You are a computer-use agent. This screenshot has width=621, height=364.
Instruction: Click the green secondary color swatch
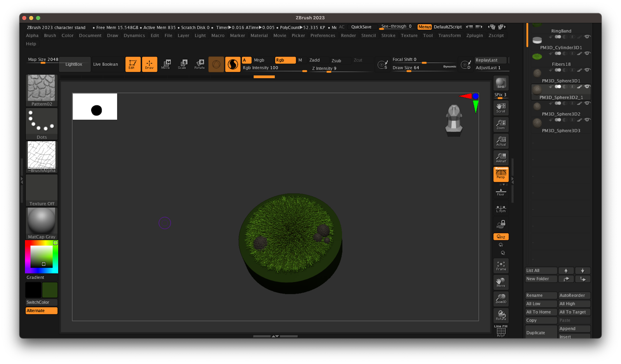[x=50, y=290]
